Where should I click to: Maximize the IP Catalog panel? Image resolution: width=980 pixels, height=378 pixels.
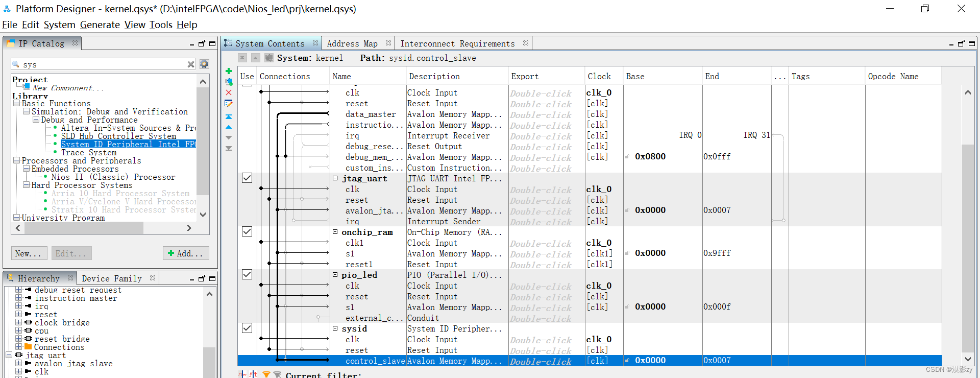tap(212, 44)
